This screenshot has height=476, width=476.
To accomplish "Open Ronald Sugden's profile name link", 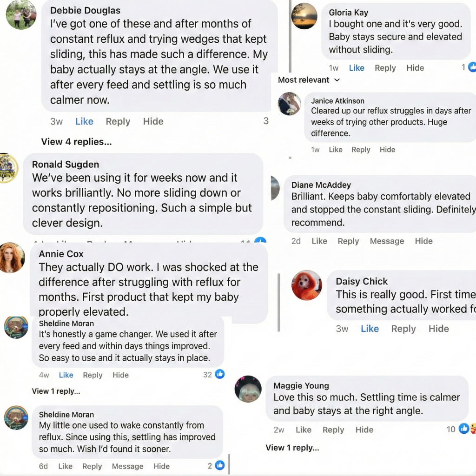I will [x=66, y=164].
